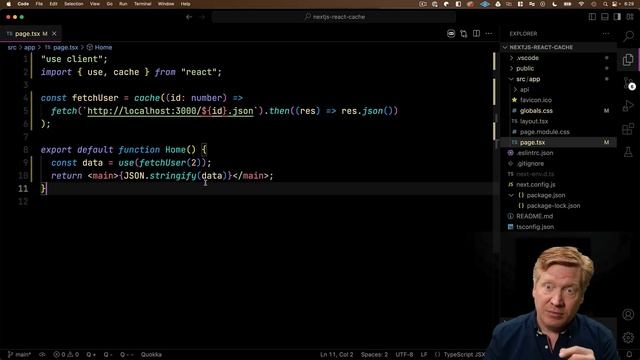Open the notifications bell in status bar
Screen dimensions: 640x360
[x=629, y=354]
